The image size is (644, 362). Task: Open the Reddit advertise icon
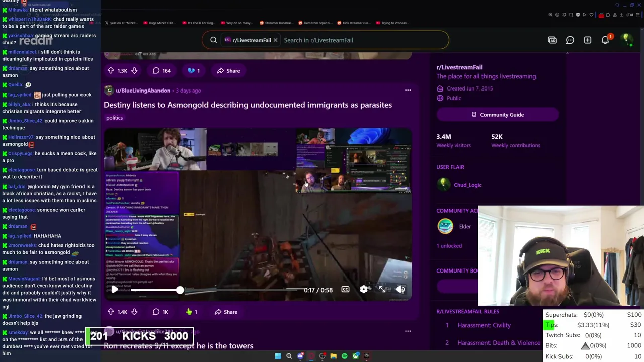[552, 40]
